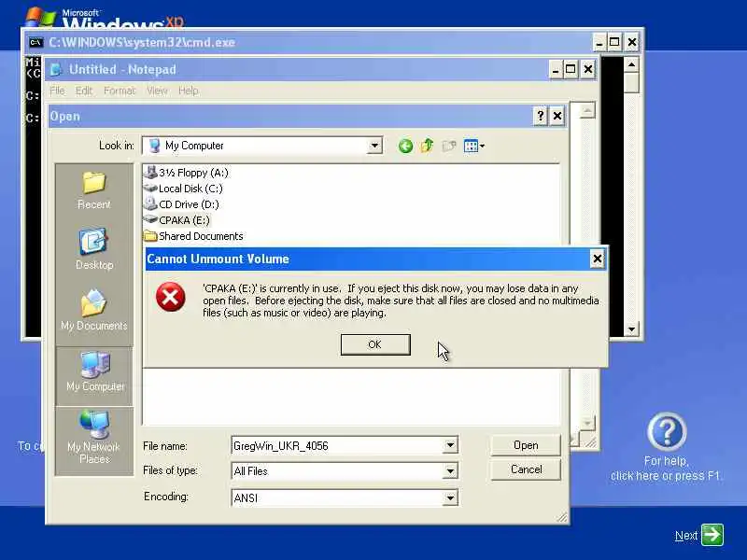Close the Open dialog
This screenshot has width=747, height=560.
coord(557,116)
